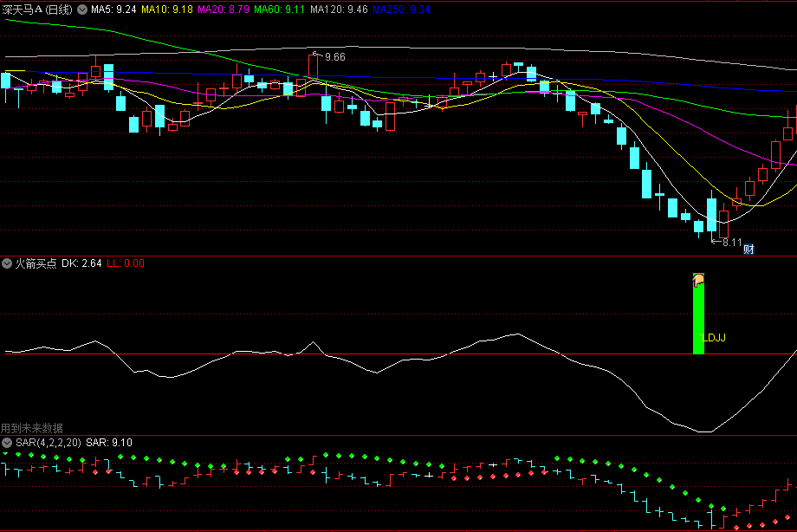The height and width of the screenshot is (532, 797).
Task: Click the MA60: 9.11 label
Action: 280,10
